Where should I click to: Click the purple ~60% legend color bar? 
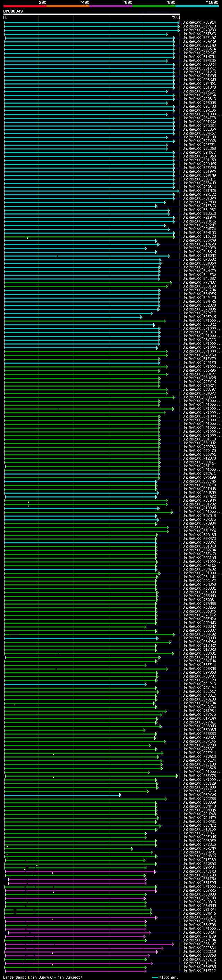pos(111,6)
